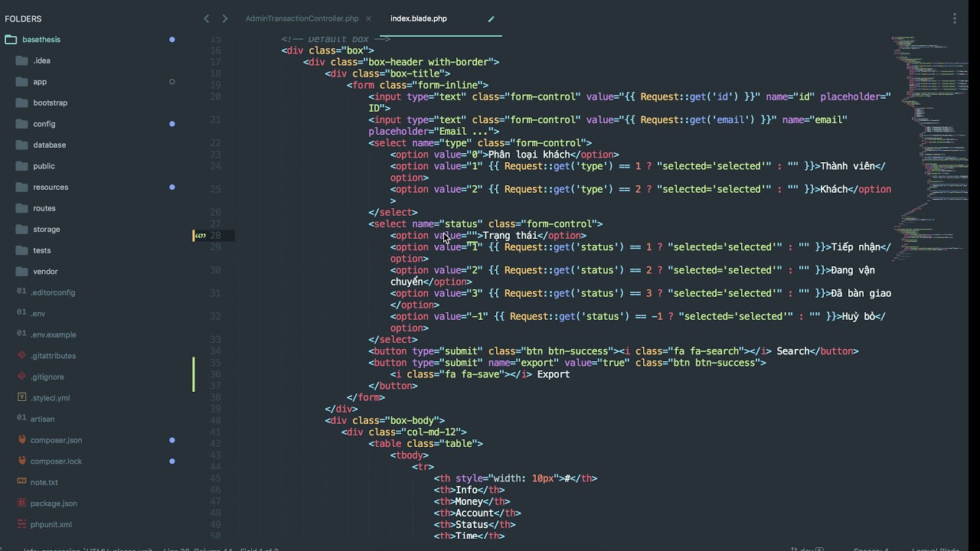Click the text 'Đã bàn giao'
The width and height of the screenshot is (980, 551).
861,293
